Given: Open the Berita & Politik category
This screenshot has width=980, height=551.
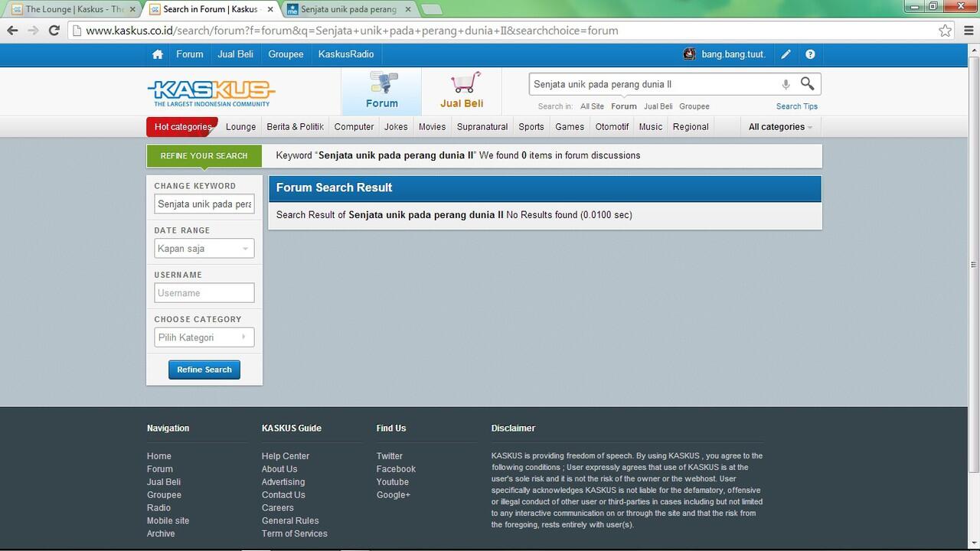Looking at the screenshot, I should (x=296, y=127).
